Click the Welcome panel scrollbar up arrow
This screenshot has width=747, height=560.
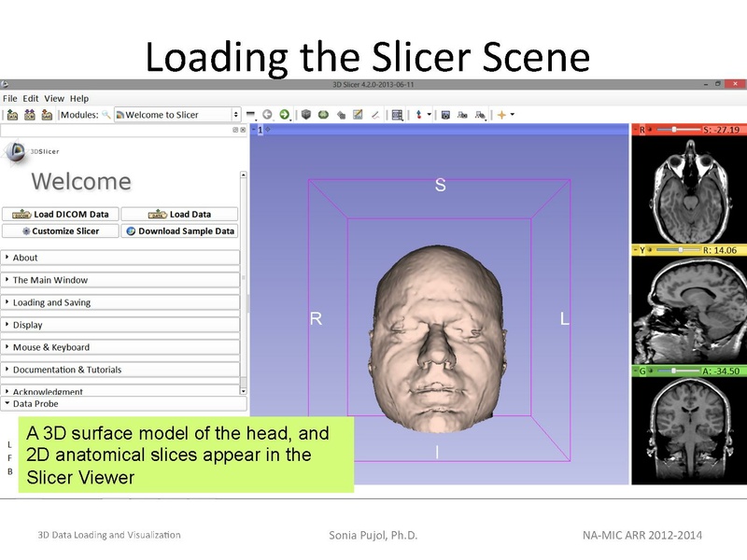[244, 175]
